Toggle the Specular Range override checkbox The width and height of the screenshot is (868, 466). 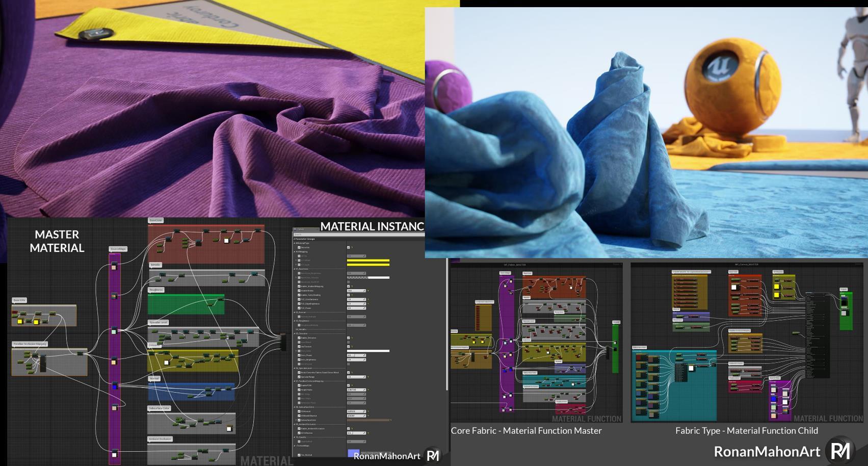pyautogui.click(x=299, y=377)
